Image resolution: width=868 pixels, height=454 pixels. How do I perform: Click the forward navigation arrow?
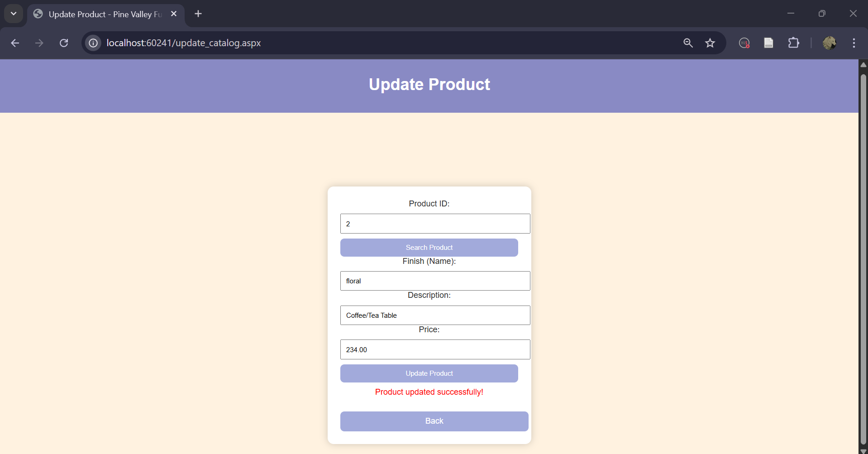39,43
